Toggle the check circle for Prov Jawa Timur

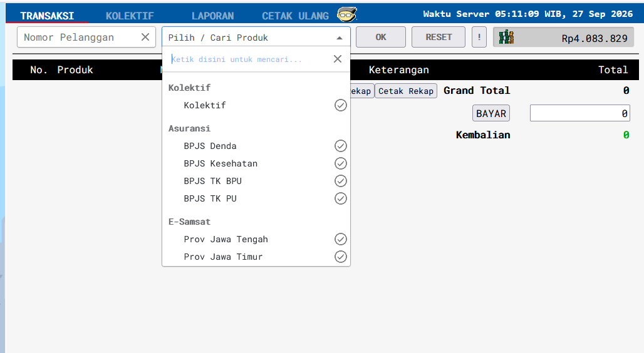(x=341, y=257)
